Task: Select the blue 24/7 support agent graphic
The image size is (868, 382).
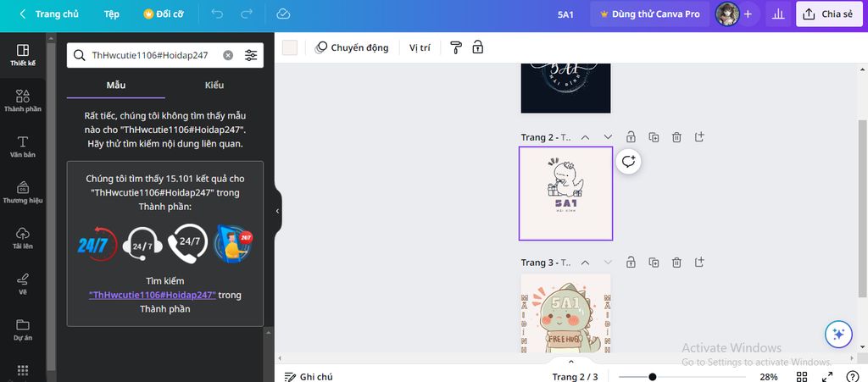Action: tap(233, 244)
